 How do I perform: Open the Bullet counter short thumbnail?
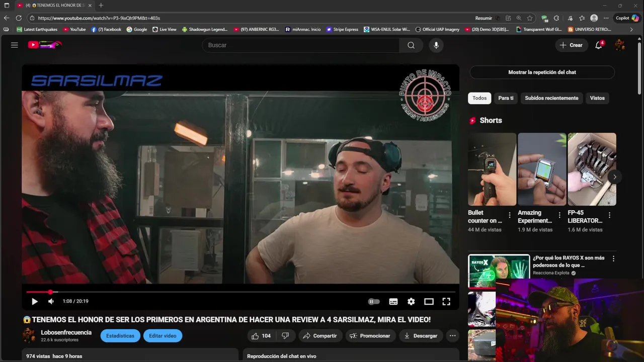coord(492,169)
